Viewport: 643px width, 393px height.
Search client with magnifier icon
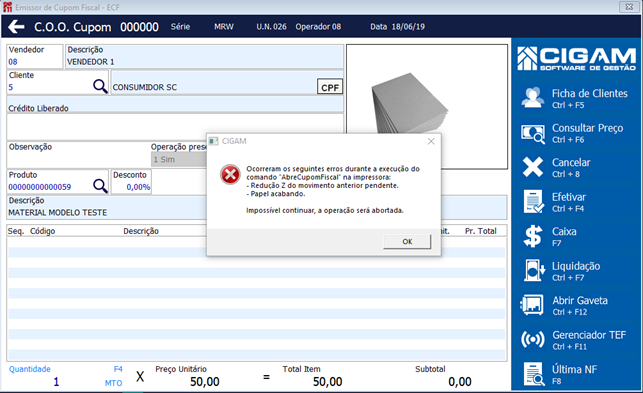[x=100, y=86]
